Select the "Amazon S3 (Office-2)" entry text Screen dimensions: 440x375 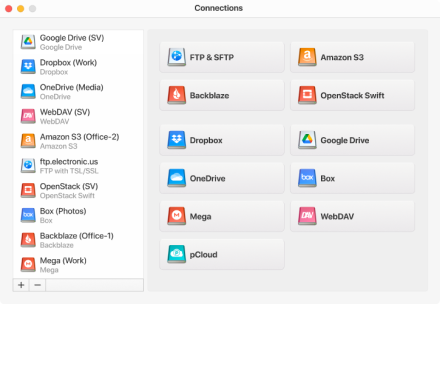(79, 137)
